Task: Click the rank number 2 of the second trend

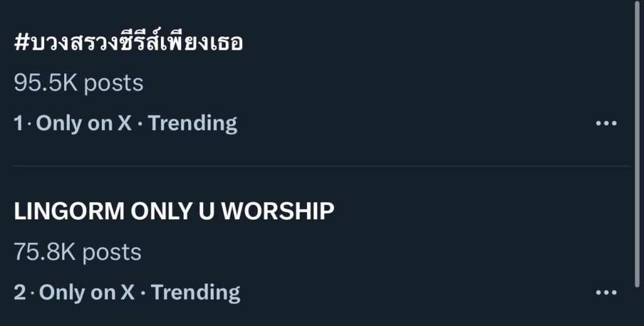Action: (x=19, y=293)
